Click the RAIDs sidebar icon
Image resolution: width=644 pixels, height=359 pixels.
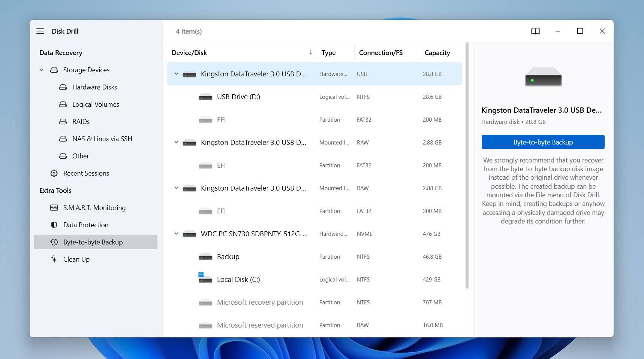[63, 122]
